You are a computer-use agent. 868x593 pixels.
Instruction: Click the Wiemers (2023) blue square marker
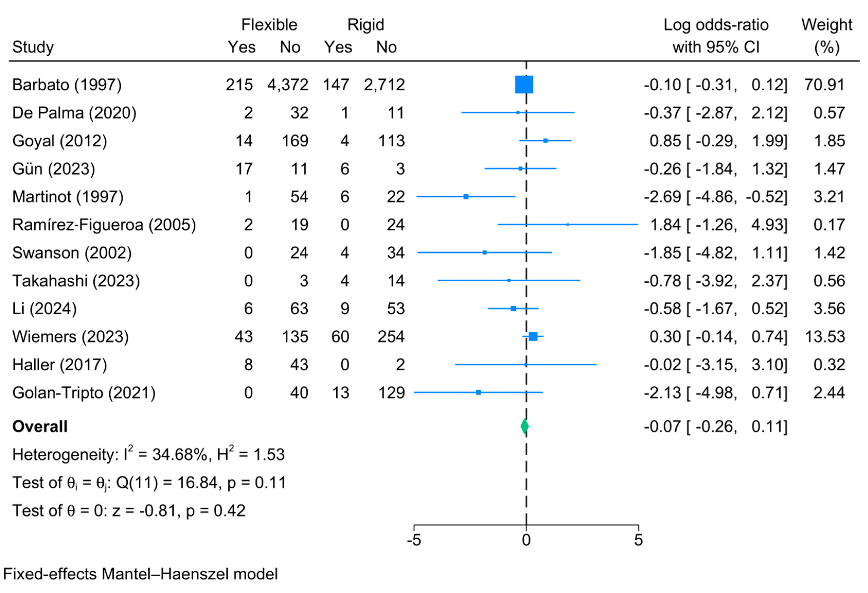(x=533, y=336)
